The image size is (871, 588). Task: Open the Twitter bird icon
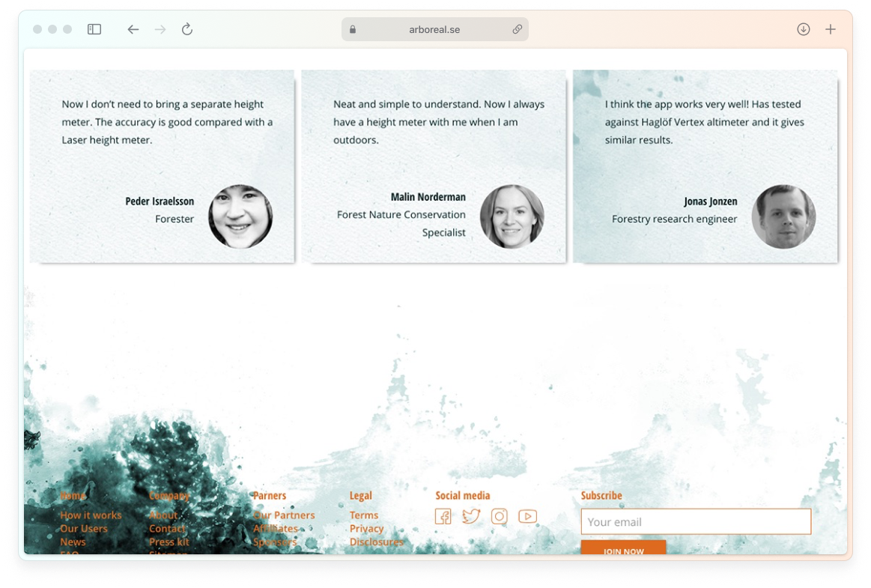click(x=471, y=516)
